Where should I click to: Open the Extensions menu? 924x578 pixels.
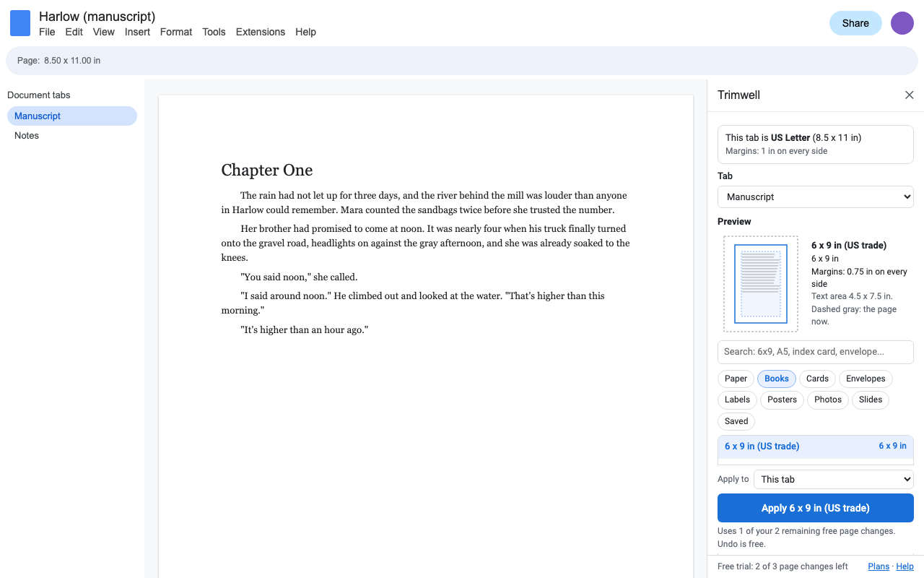pyautogui.click(x=261, y=32)
